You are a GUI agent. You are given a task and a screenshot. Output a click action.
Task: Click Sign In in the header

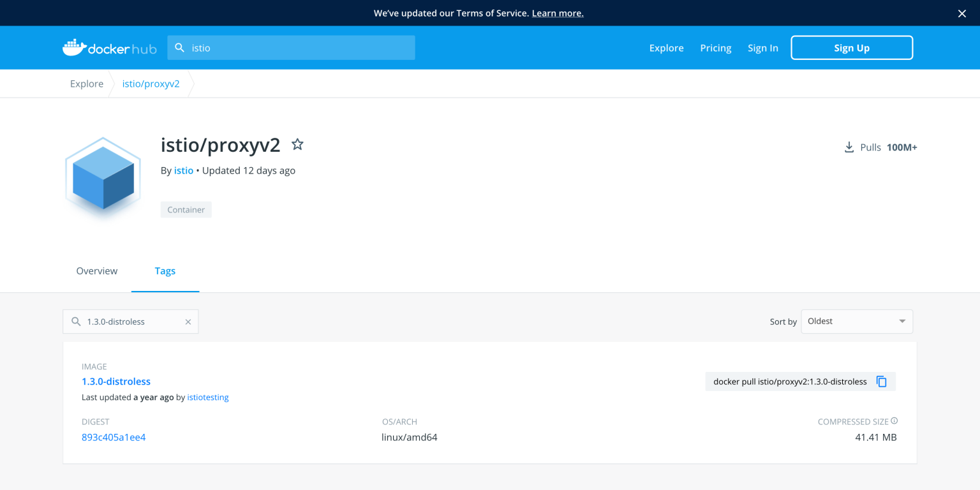[x=763, y=48]
